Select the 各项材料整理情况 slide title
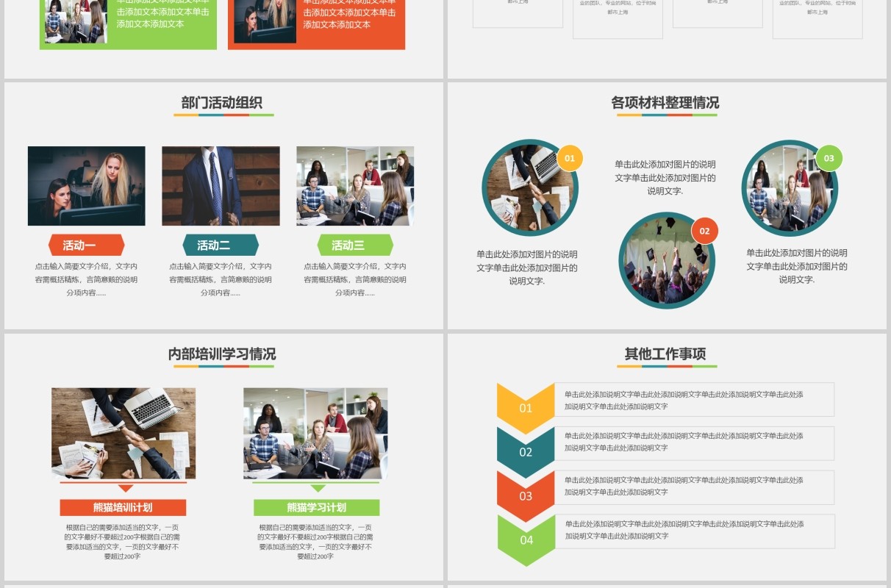 665,103
